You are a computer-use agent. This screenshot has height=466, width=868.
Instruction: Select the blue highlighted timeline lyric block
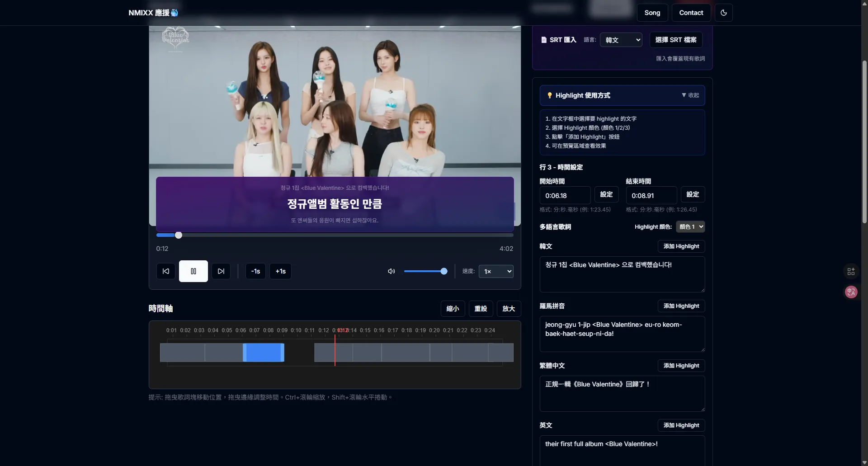264,353
